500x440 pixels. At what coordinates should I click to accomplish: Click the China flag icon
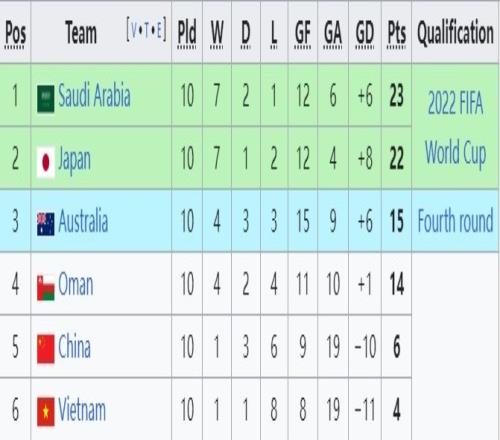click(46, 349)
